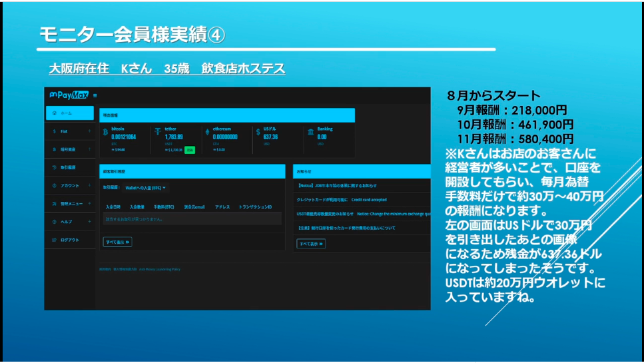The image size is (644, 363).
Task: Open 管理メニュー in the sidebar
Action: click(x=70, y=204)
